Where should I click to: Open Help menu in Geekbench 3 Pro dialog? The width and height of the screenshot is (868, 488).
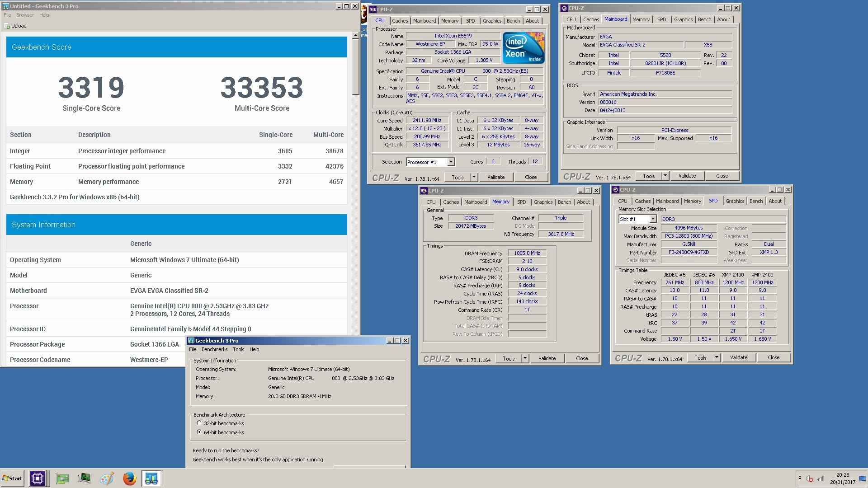point(255,349)
